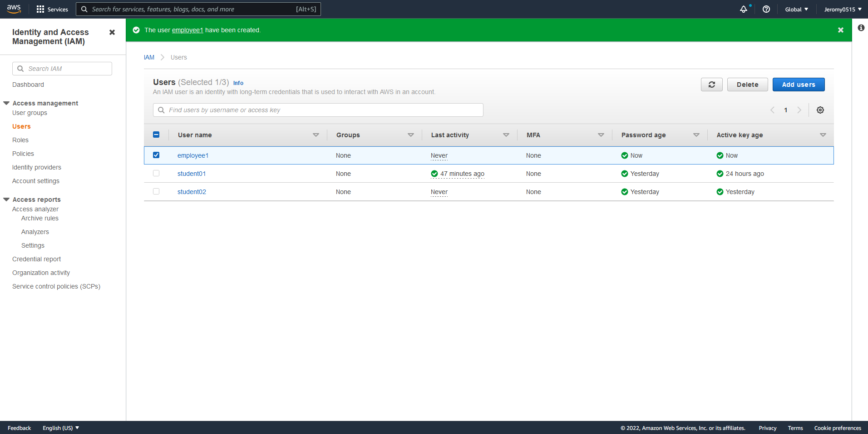
Task: Open Access analyzer Settings in the sidebar
Action: tap(33, 245)
